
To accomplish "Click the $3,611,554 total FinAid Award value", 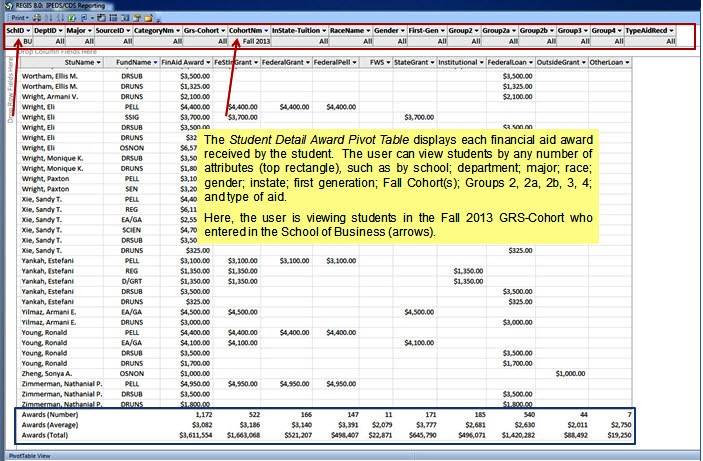I will tap(195, 435).
